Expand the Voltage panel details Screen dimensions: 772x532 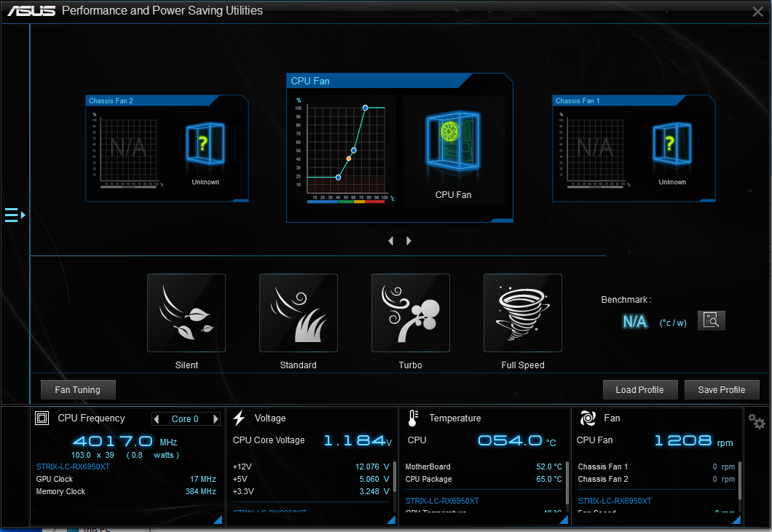pos(390,520)
